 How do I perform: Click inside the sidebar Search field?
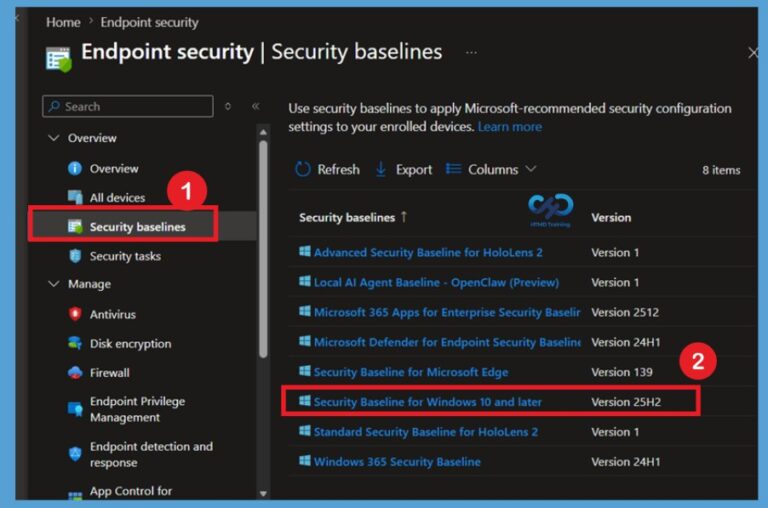coord(128,106)
